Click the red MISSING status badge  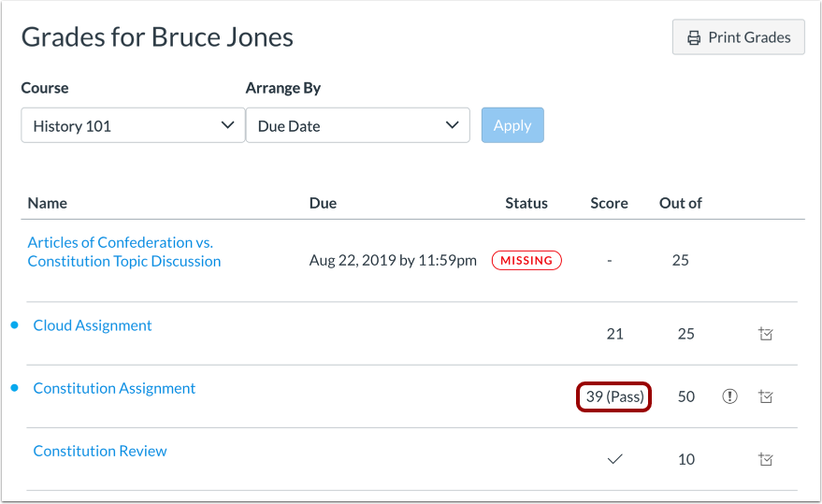pyautogui.click(x=526, y=261)
